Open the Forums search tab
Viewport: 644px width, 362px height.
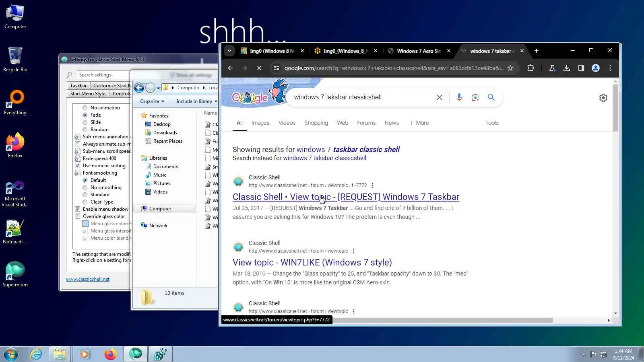pos(366,123)
